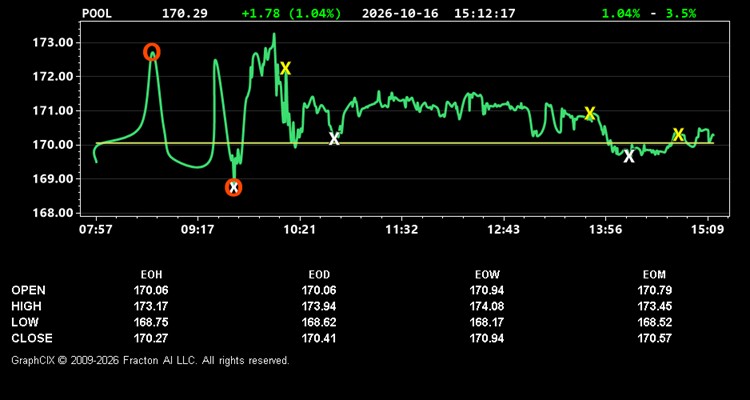Viewport: 750px width, 400px height.
Task: Select the +1.78 (1.04%) change value
Action: [291, 13]
